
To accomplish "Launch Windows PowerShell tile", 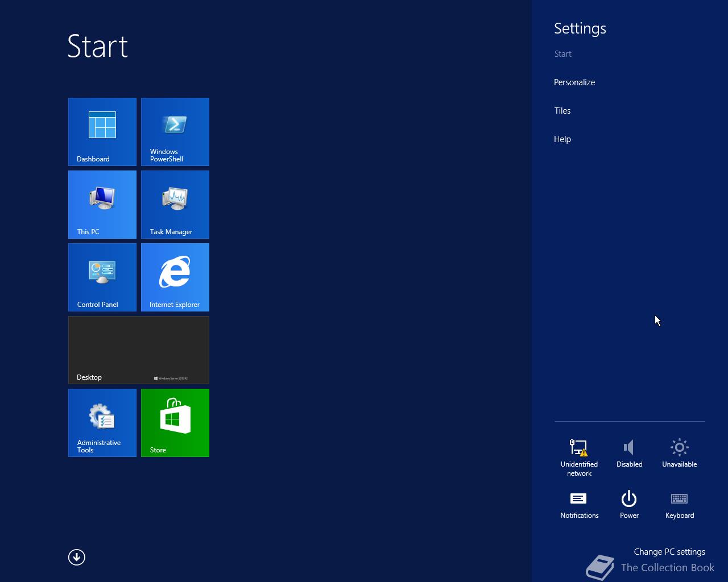I will [175, 132].
